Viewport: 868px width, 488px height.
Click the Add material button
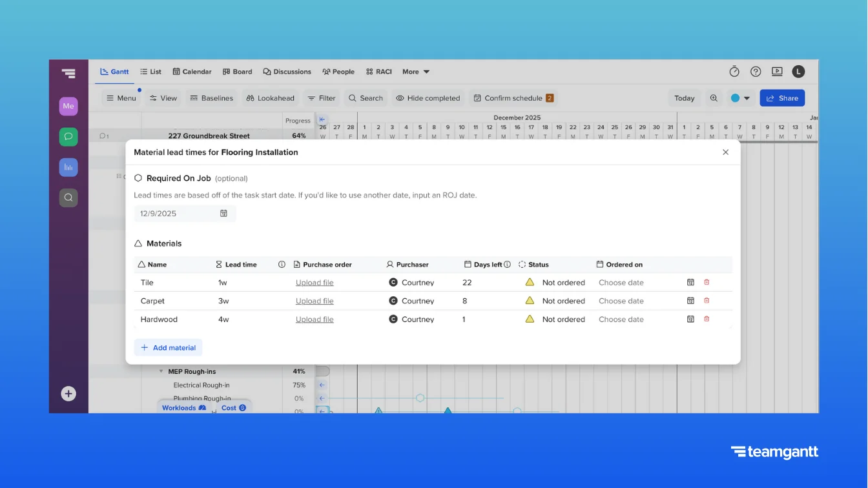(167, 347)
